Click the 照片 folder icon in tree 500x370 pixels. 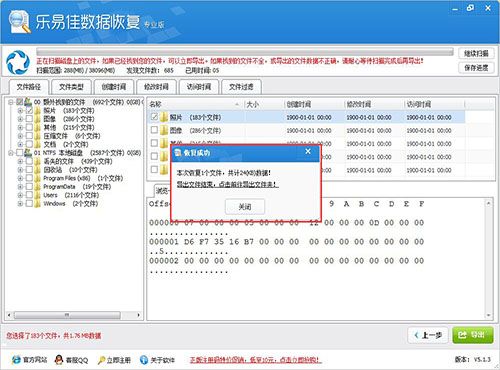point(38,110)
